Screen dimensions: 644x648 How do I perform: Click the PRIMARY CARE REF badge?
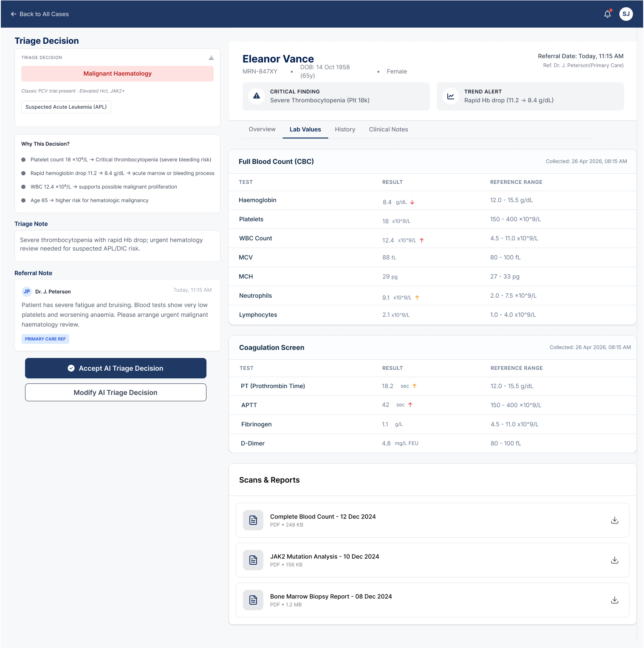pos(45,339)
